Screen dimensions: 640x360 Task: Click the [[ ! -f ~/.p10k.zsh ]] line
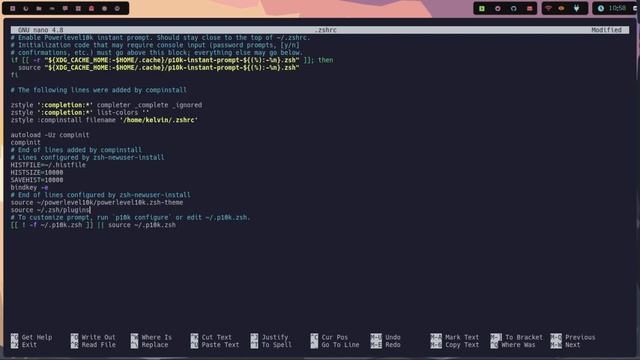pyautogui.click(x=93, y=225)
